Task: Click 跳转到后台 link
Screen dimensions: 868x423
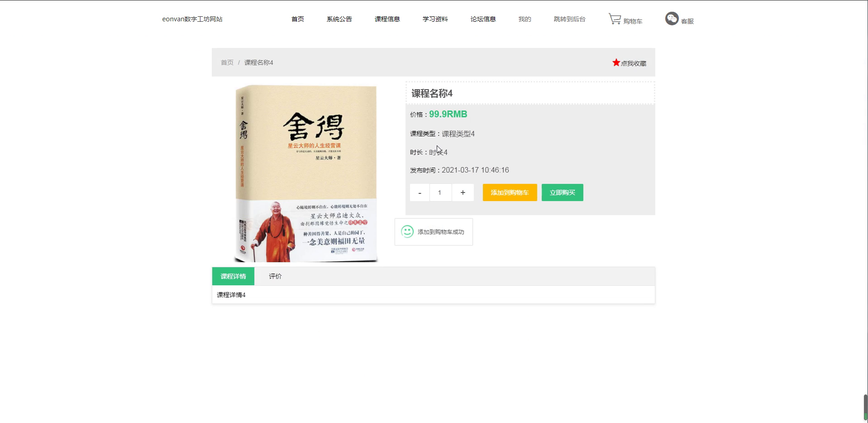Action: pos(569,19)
